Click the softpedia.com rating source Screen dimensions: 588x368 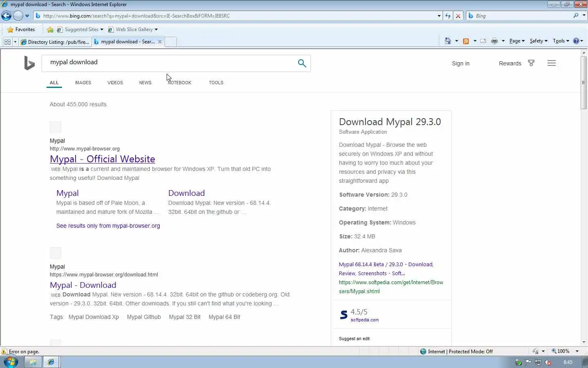click(365, 320)
